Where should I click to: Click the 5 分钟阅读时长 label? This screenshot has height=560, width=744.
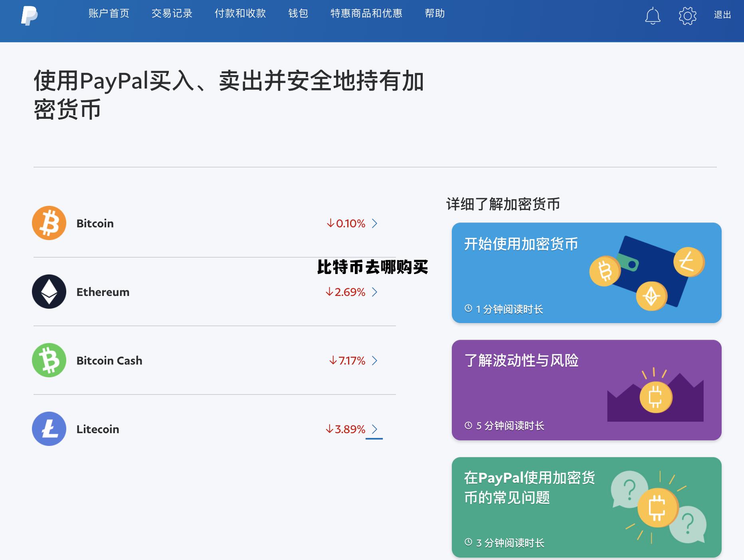[511, 426]
